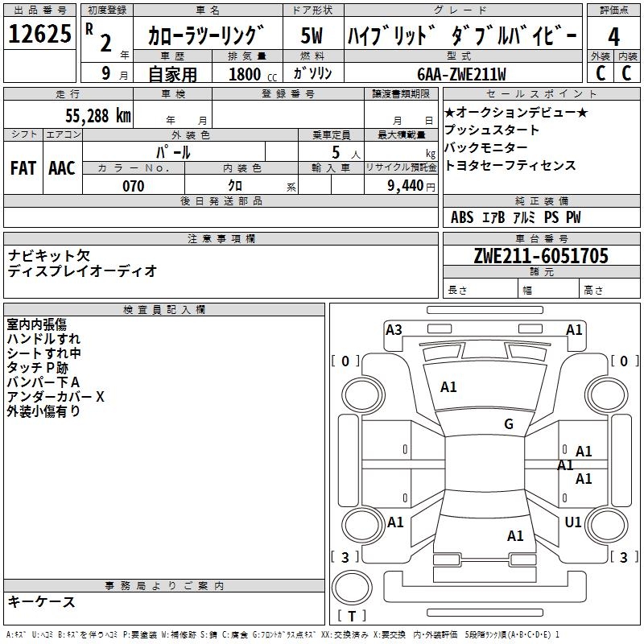Click the recycle deposit amount 9,440
The width and height of the screenshot is (644, 644).
point(401,186)
